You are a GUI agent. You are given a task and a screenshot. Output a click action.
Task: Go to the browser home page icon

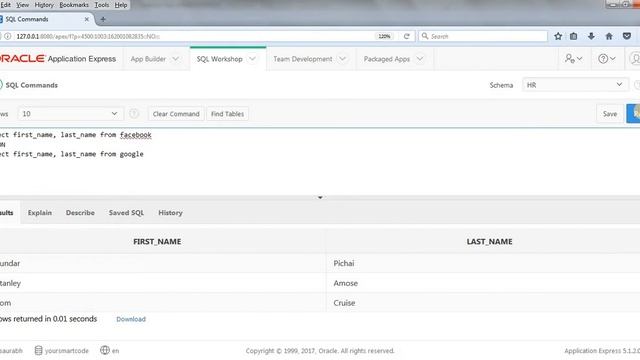(609, 36)
